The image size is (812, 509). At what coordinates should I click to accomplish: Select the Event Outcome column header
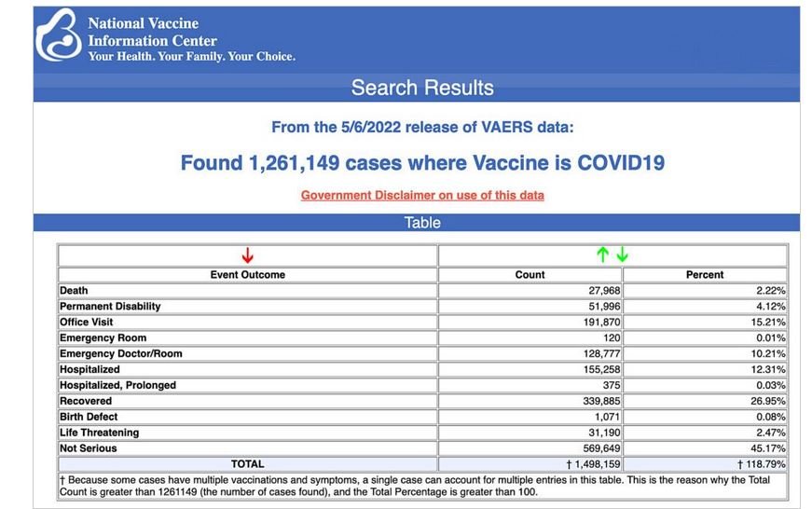tap(247, 275)
